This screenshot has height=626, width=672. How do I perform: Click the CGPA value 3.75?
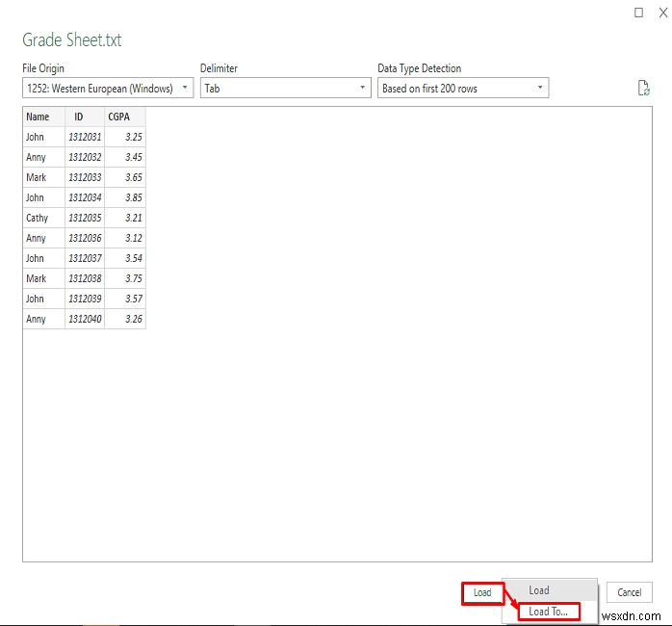pyautogui.click(x=125, y=278)
